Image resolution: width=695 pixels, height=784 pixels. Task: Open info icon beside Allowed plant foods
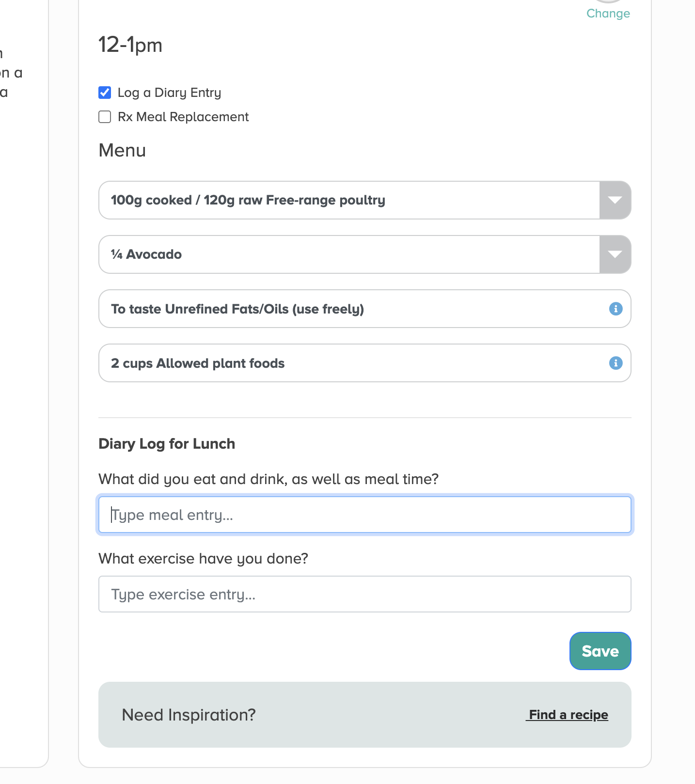pos(616,363)
